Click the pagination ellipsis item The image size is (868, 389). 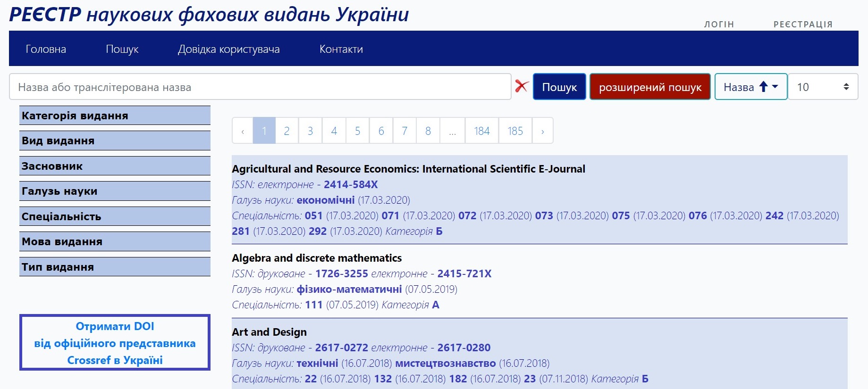[x=452, y=131]
